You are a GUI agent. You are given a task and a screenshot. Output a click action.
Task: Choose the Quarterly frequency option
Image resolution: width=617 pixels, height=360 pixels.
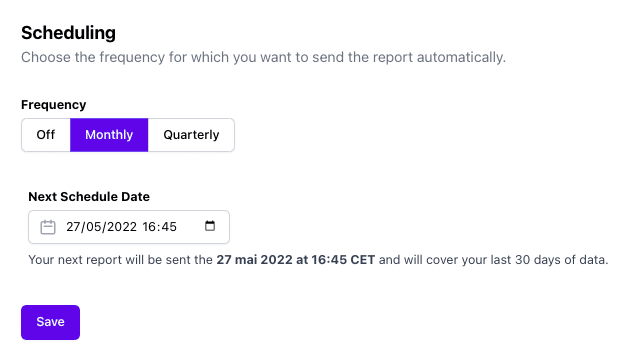191,135
